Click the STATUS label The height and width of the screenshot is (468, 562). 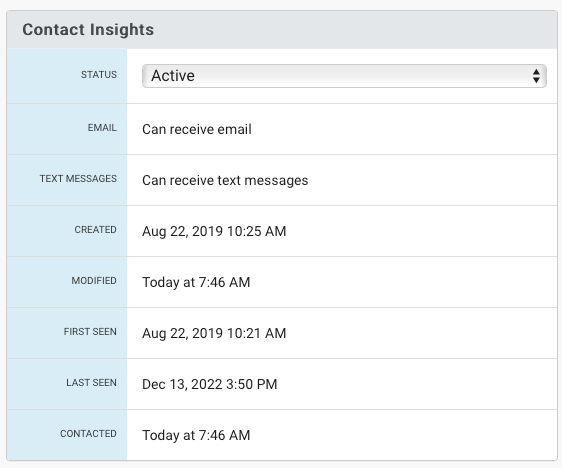(x=99, y=75)
